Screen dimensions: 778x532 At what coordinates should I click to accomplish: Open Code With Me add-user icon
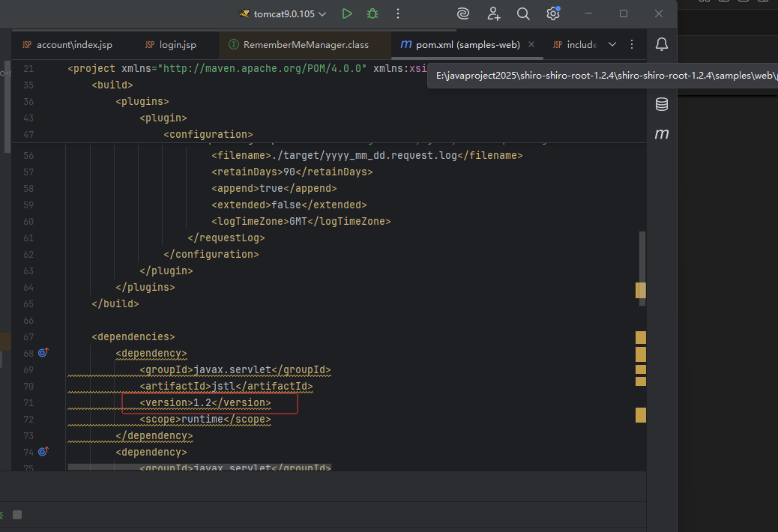tap(494, 13)
